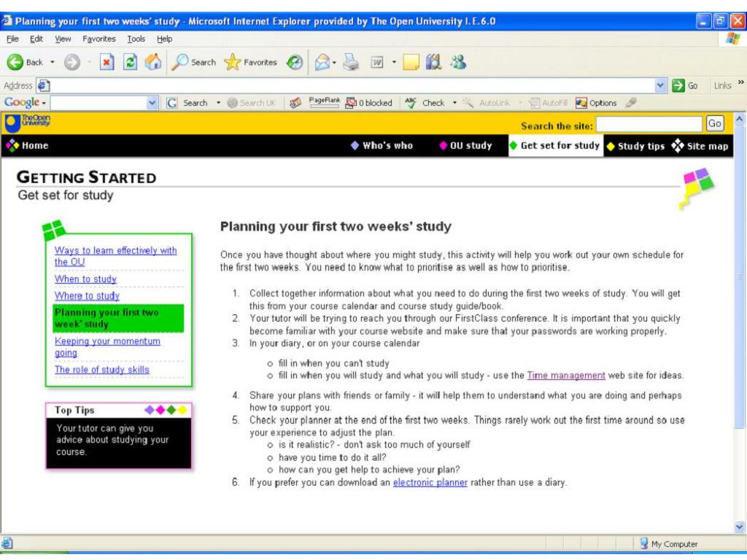The height and width of the screenshot is (560, 747).
Task: Refresh the page with green arrows icon
Action: tap(130, 62)
